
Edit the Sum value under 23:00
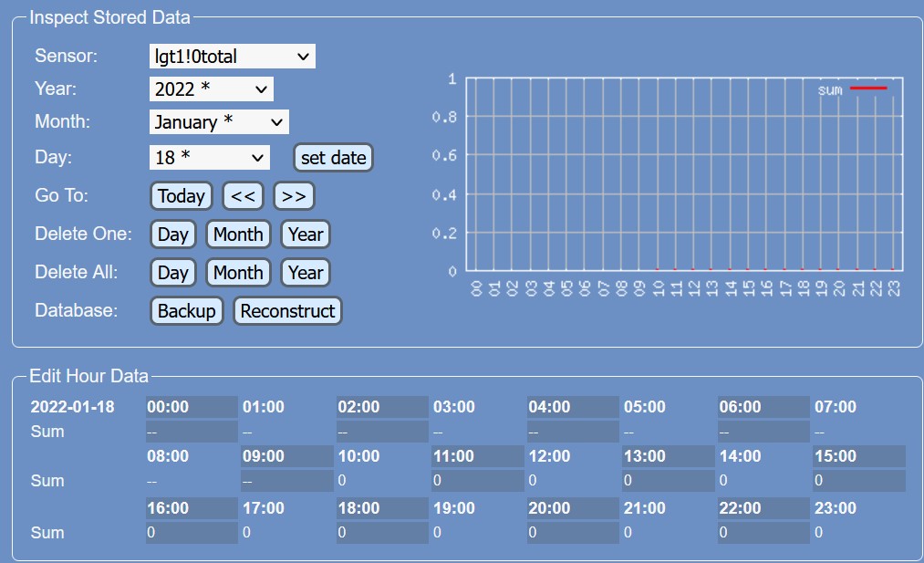coord(859,533)
